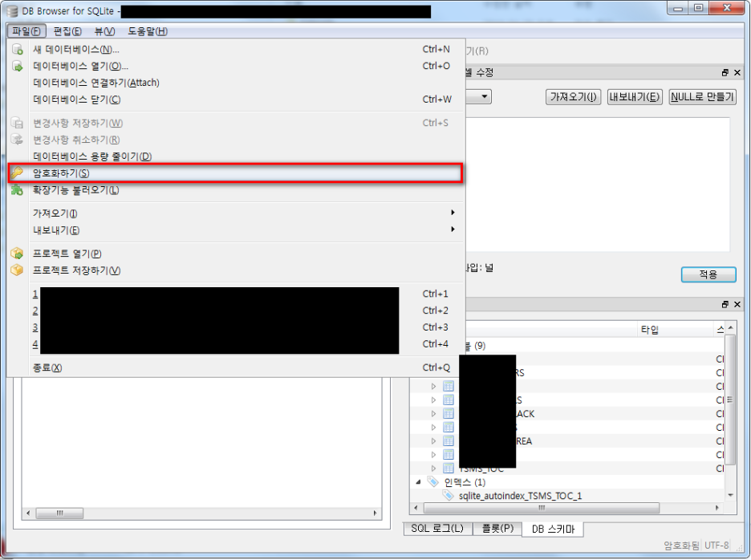Select 데이터베이스 연결하기(Attach)

pos(236,83)
